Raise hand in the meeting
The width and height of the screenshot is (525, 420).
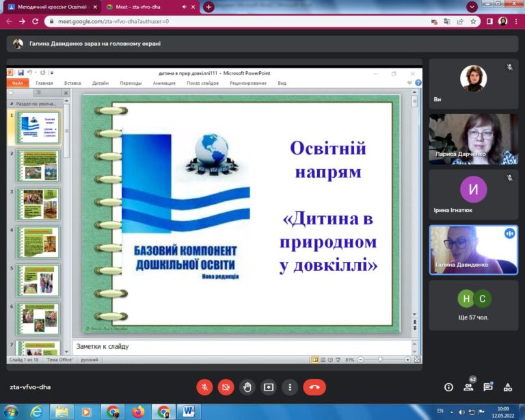point(247,387)
